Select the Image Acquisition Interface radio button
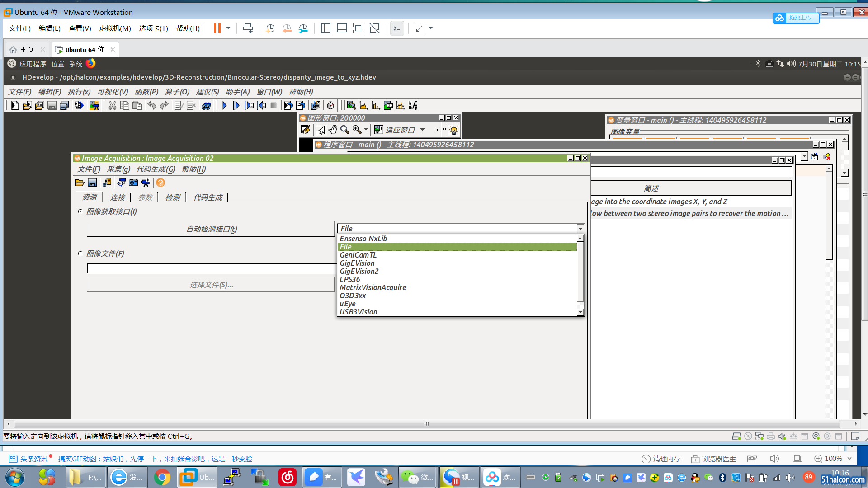 pyautogui.click(x=80, y=211)
